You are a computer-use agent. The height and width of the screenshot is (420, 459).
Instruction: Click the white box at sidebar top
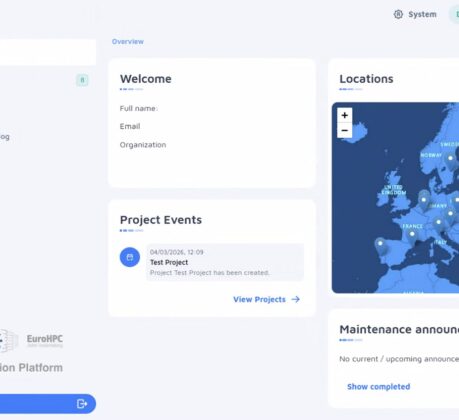tap(48, 52)
